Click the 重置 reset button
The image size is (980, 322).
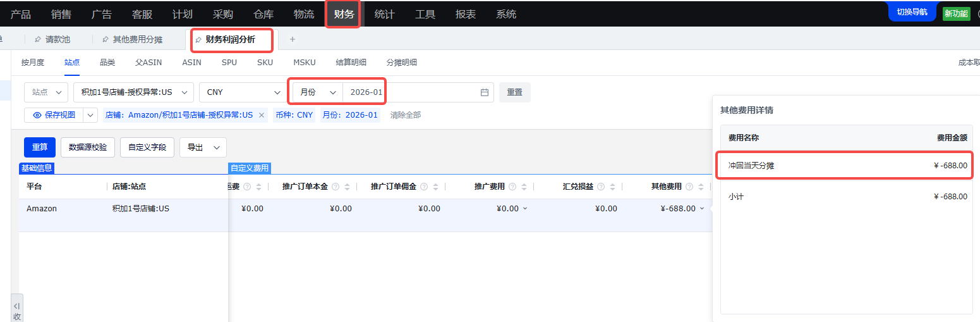click(x=515, y=92)
